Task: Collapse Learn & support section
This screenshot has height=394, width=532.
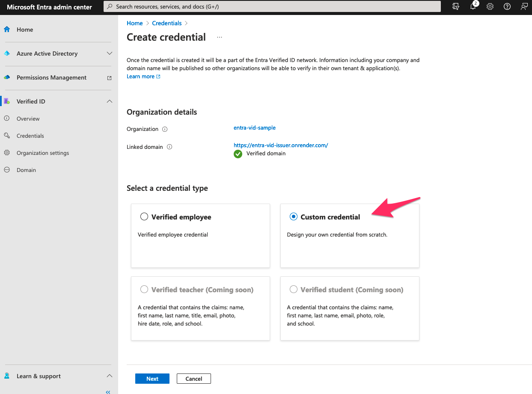Action: click(109, 376)
